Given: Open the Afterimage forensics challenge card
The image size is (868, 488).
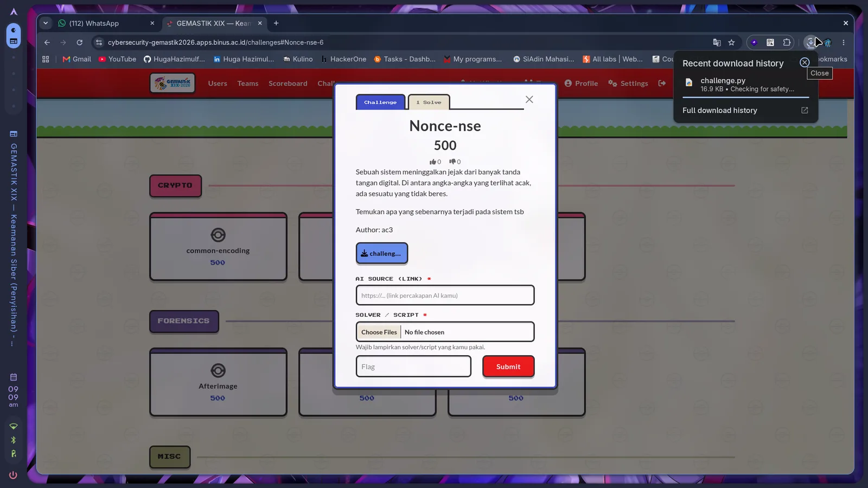Looking at the screenshot, I should tap(218, 382).
